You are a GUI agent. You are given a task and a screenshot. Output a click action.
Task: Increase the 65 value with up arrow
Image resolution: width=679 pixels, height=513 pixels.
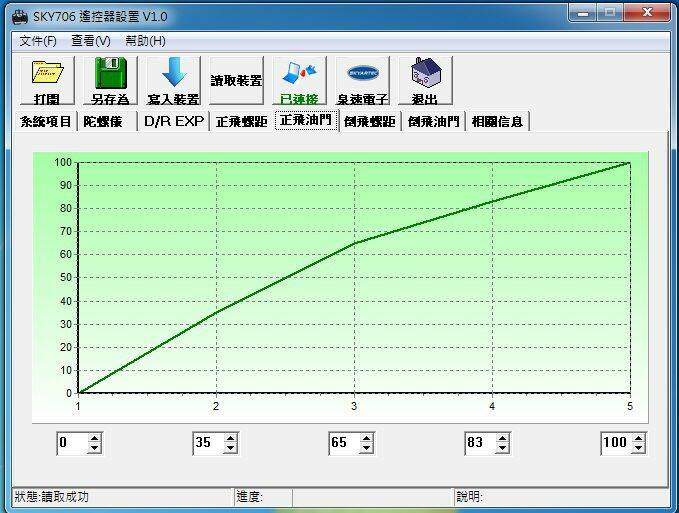click(x=366, y=438)
